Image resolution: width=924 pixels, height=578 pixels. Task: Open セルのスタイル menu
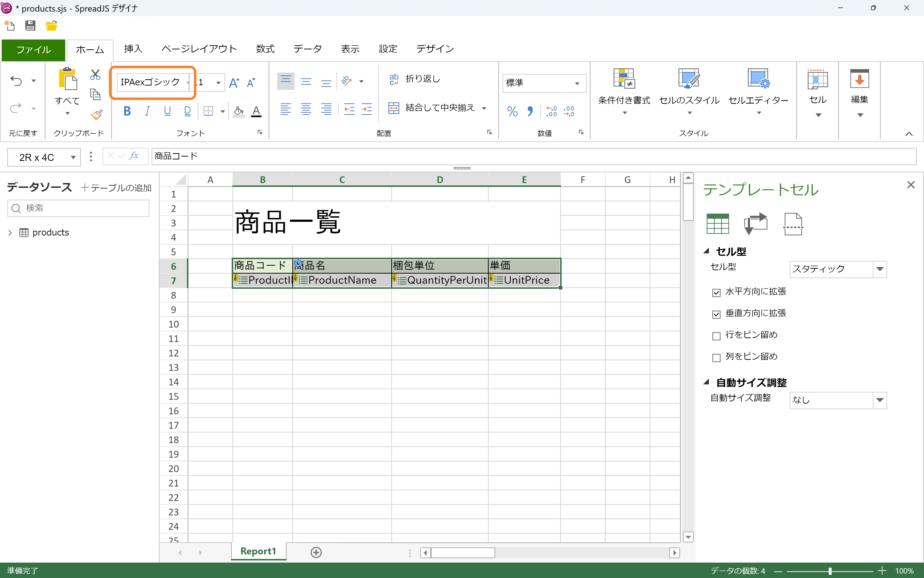click(x=689, y=92)
